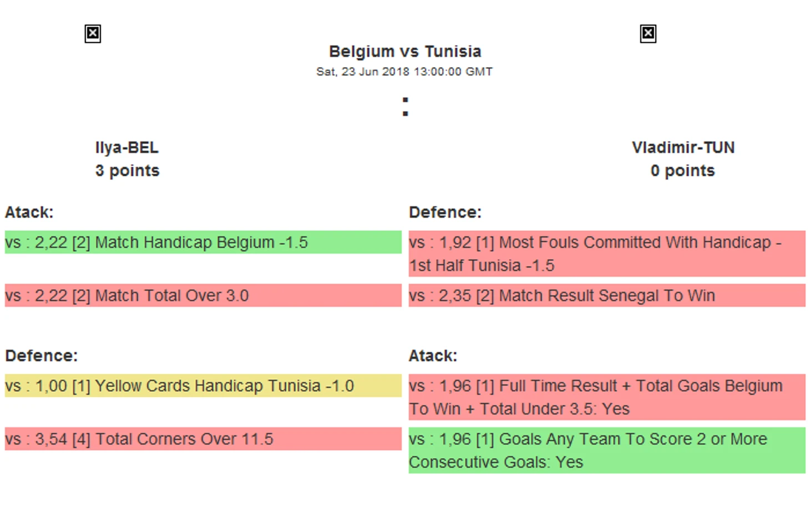Click the right Atack section heading
810x532 pixels.
[433, 356]
